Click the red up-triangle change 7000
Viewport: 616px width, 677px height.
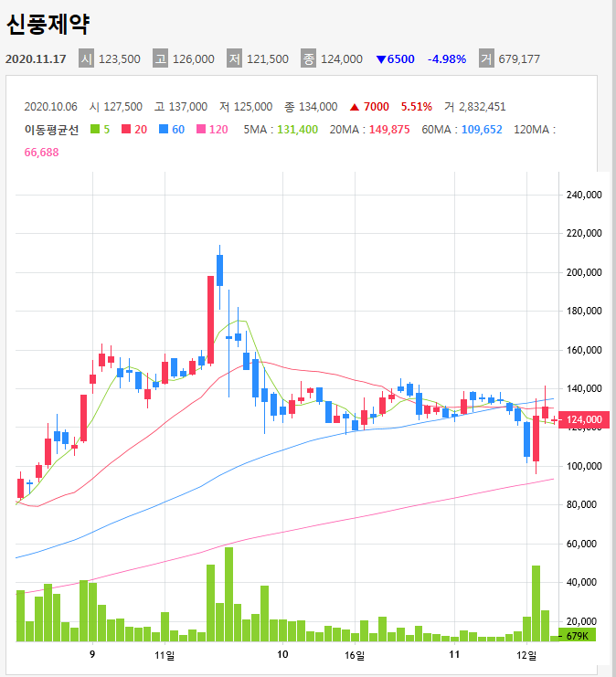click(369, 107)
